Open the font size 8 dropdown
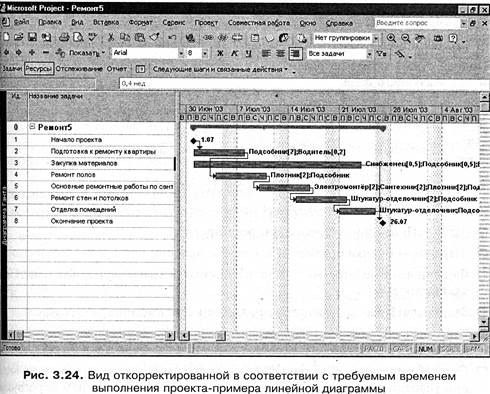 (205, 53)
